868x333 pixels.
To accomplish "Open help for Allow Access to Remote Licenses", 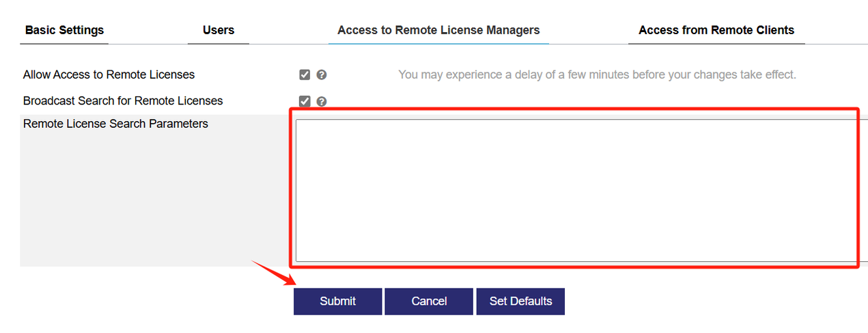I will [x=322, y=75].
